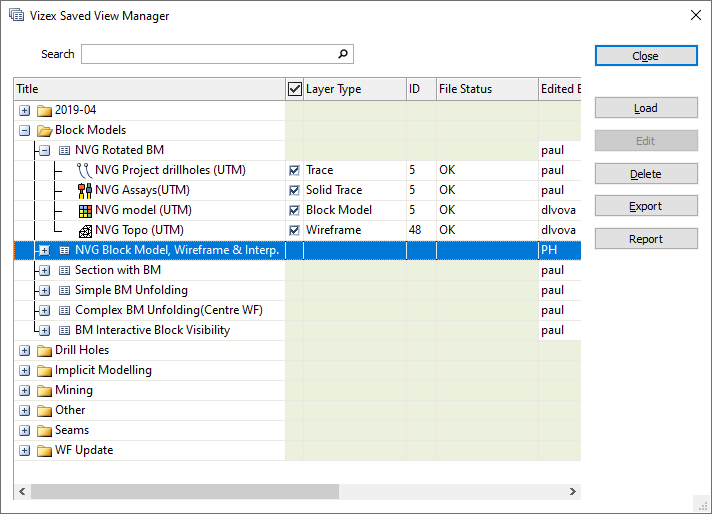This screenshot has height=516, width=712.
Task: Click the Other folder icon
Action: [44, 410]
